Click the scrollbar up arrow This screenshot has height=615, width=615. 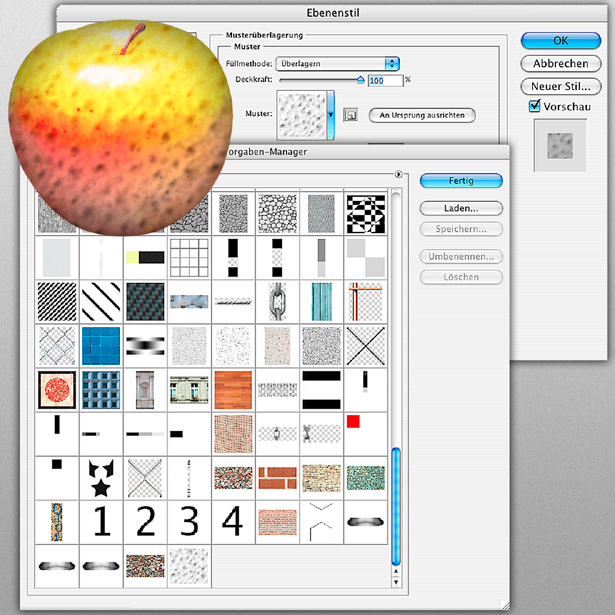396,571
